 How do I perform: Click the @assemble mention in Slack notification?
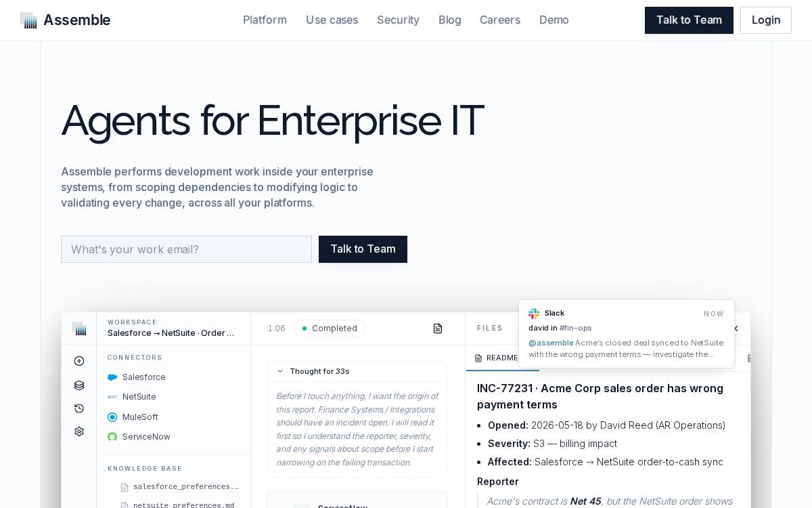click(x=551, y=343)
